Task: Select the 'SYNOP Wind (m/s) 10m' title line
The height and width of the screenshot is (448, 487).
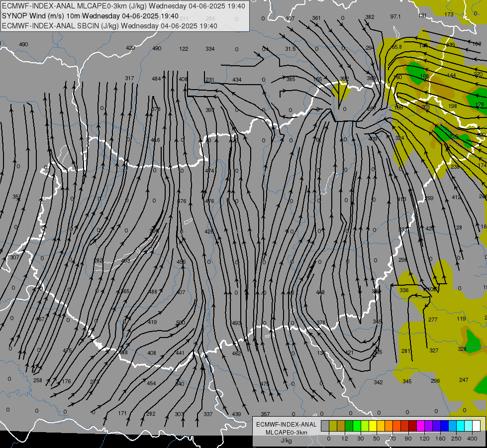Action: pos(90,16)
